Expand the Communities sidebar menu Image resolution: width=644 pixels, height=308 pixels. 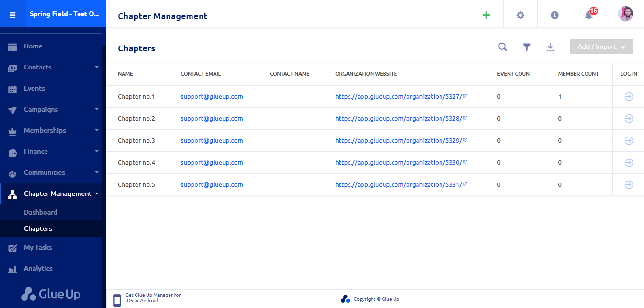pos(51,173)
